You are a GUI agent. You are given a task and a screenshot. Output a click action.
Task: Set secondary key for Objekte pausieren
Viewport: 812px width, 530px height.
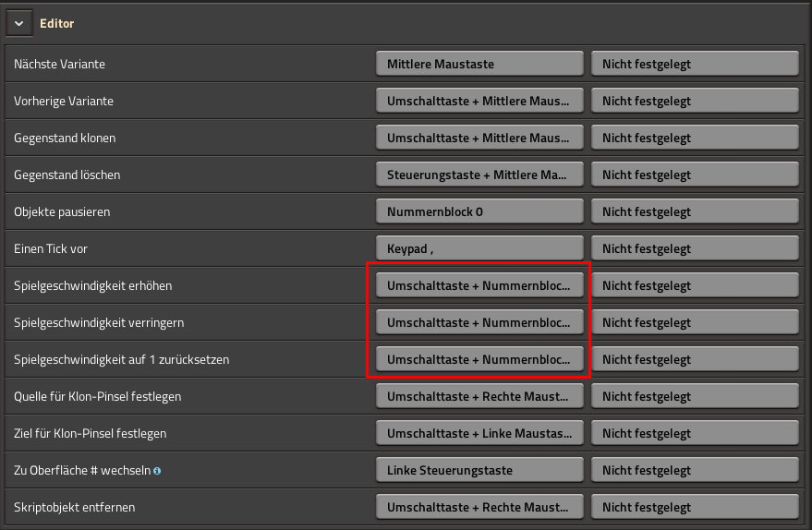coord(695,211)
